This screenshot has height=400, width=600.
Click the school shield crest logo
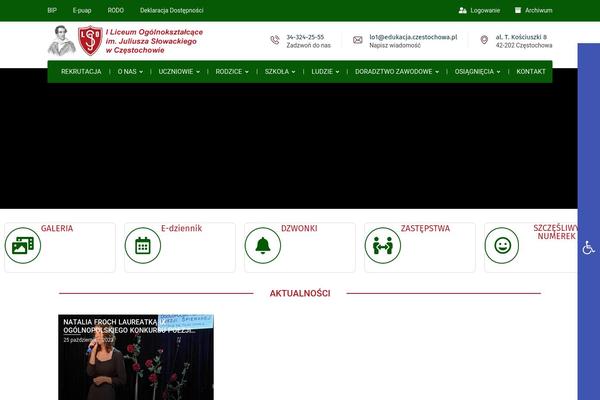(x=90, y=41)
